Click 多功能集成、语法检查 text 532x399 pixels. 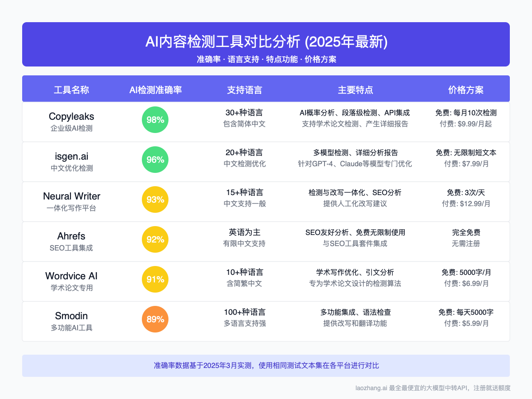tap(355, 312)
